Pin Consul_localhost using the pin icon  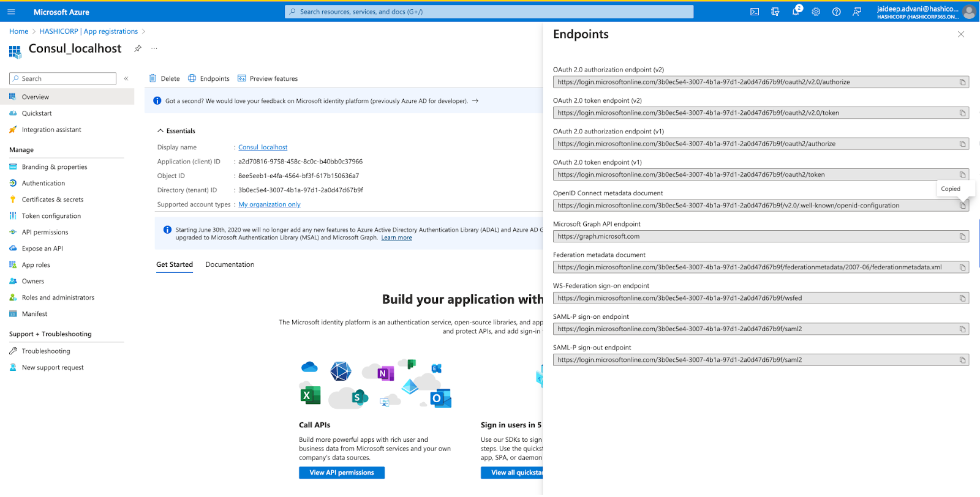pyautogui.click(x=138, y=48)
